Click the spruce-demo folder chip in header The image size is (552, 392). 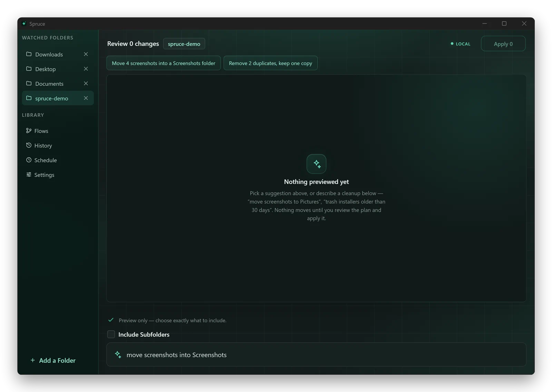coord(184,44)
